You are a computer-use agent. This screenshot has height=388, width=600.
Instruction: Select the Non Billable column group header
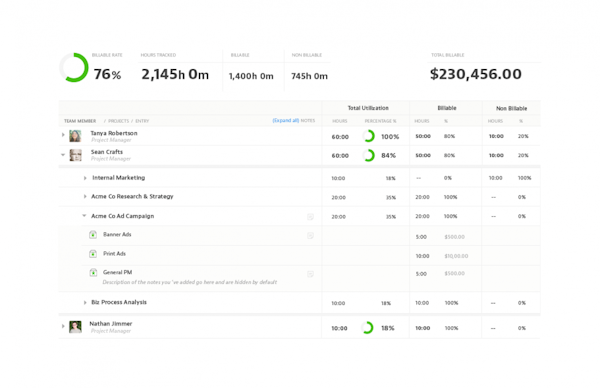click(511, 109)
